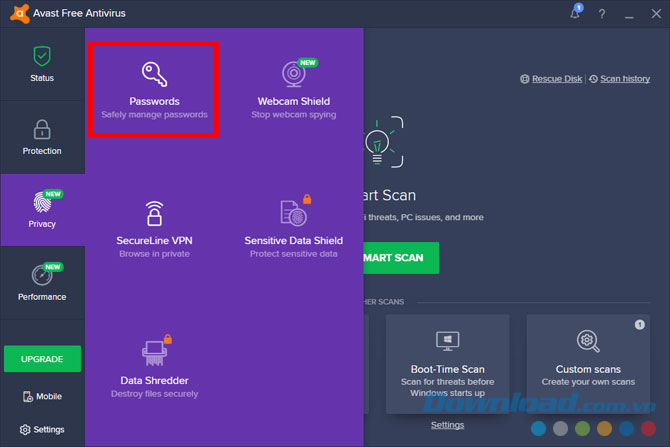Click the Passwords key icon

154,74
